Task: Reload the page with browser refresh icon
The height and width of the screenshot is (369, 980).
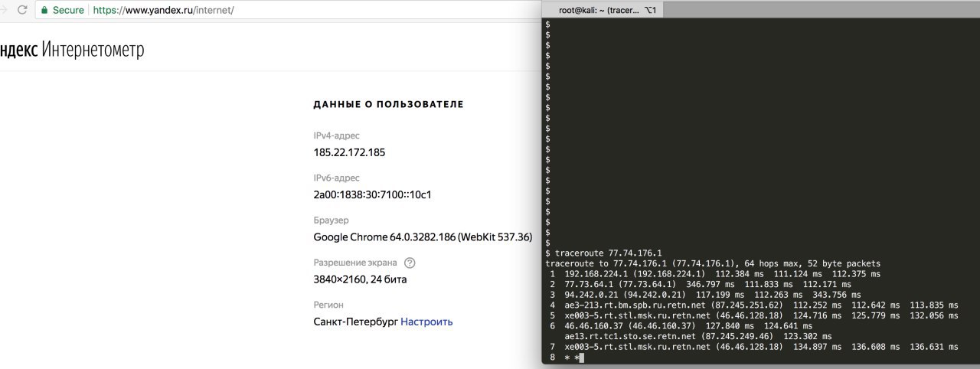Action: point(21,11)
